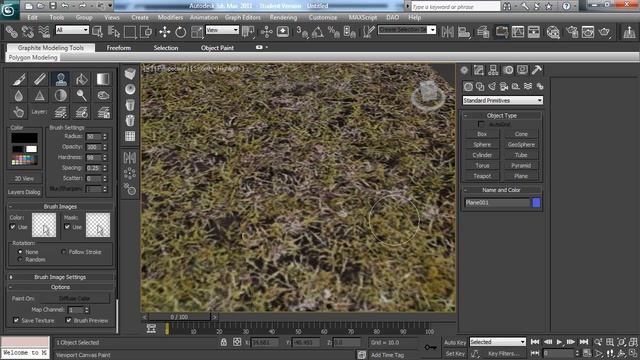This screenshot has height=360, width=640.
Task: Open the Mirror tool in main toolbar
Action: click(447, 32)
